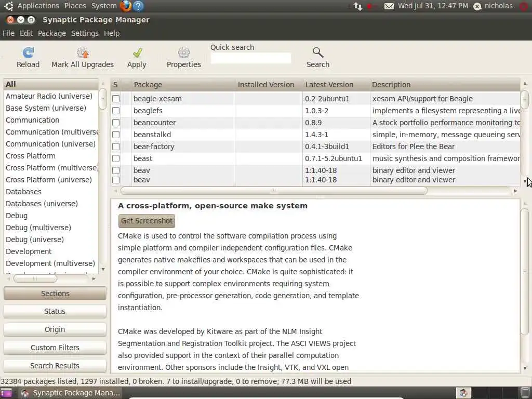Launch Firefox from the top panel

coord(126,6)
